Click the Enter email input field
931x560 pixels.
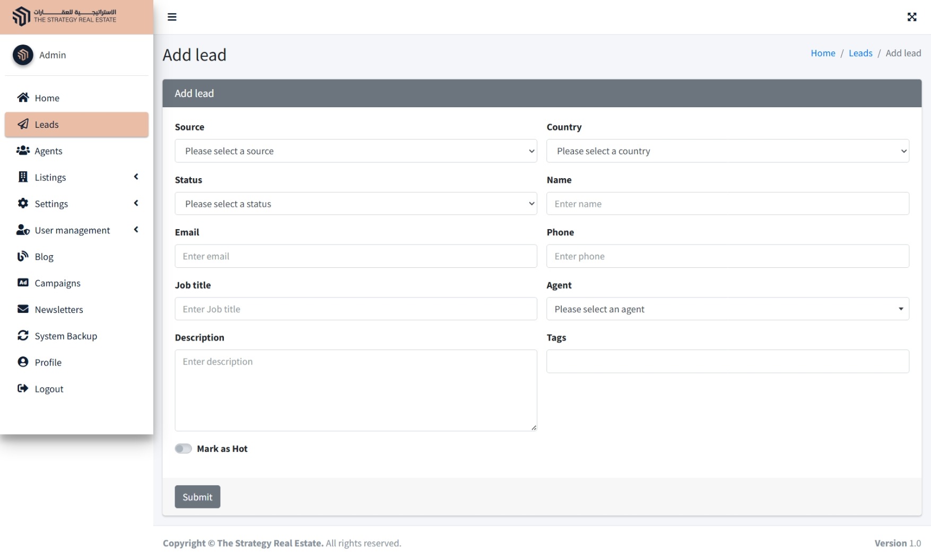355,256
